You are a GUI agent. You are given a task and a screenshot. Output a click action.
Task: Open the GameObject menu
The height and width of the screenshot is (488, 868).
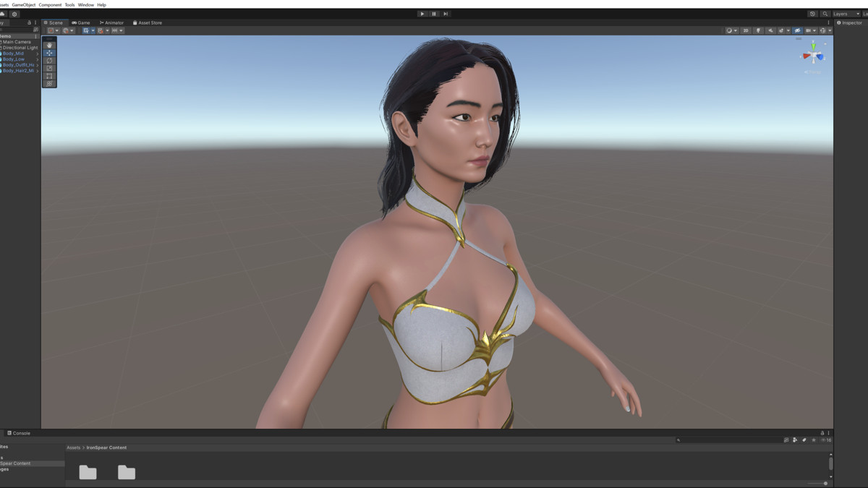pyautogui.click(x=24, y=5)
